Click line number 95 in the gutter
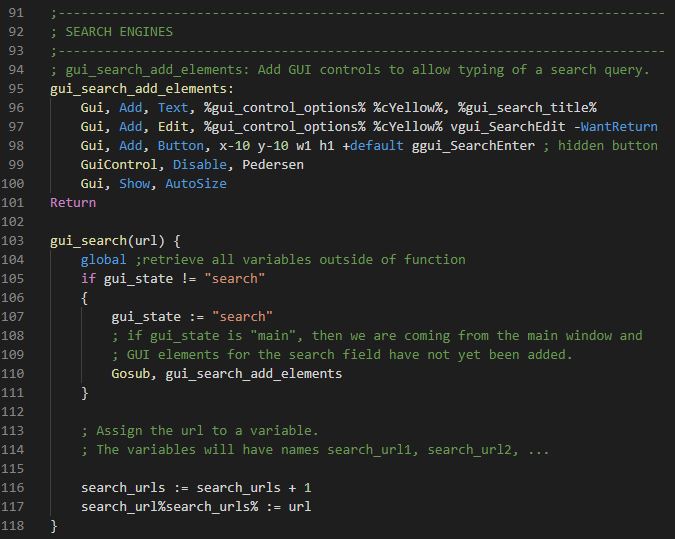 [x=15, y=88]
